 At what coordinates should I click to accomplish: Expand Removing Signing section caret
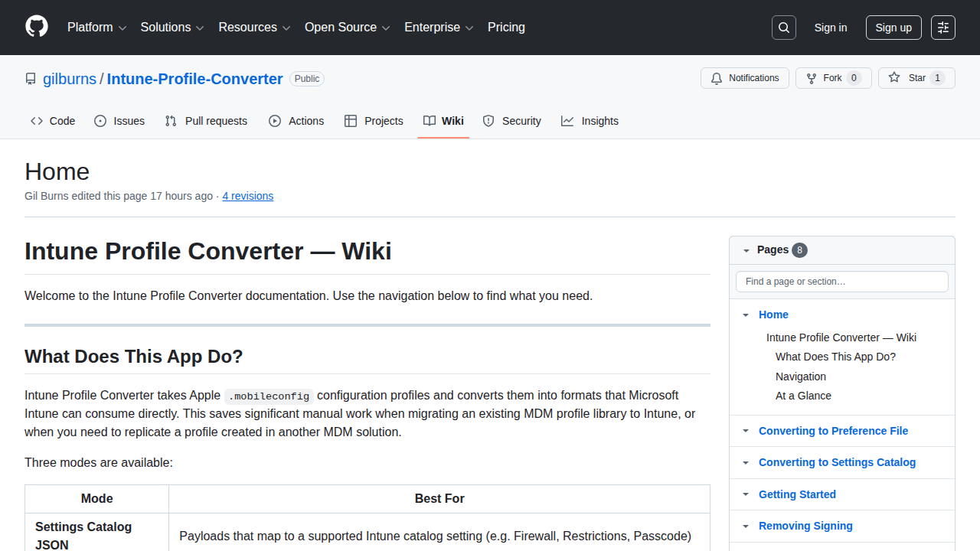coord(746,527)
